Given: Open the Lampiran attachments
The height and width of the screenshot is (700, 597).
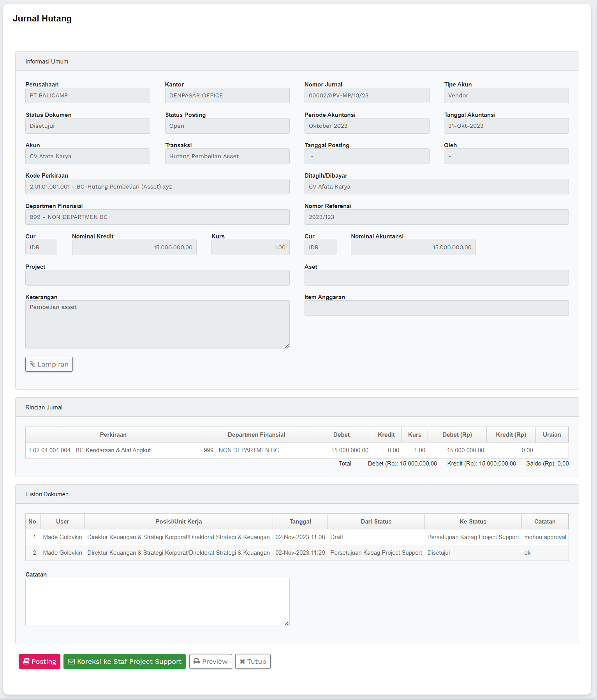Looking at the screenshot, I should click(x=49, y=364).
